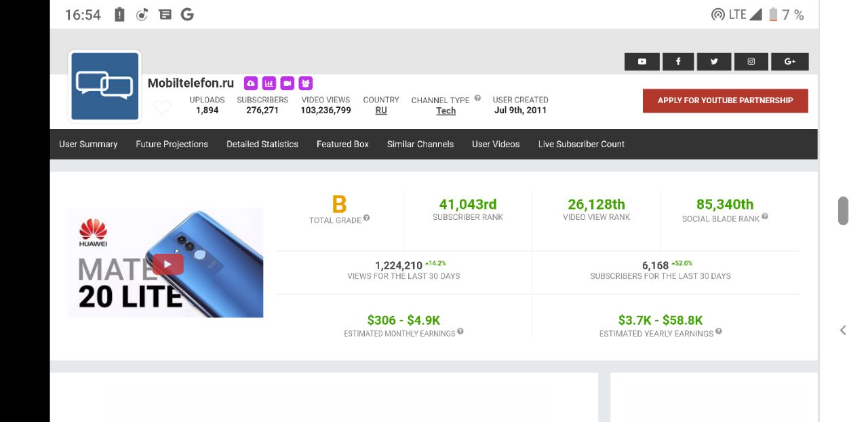Tap the battery 7 % indicator
Screen dimensions: 868x422
coord(786,15)
